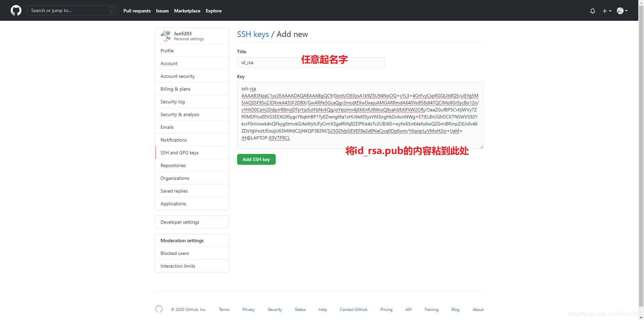This screenshot has width=644, height=320.
Task: Click the Title input field
Action: pos(311,62)
